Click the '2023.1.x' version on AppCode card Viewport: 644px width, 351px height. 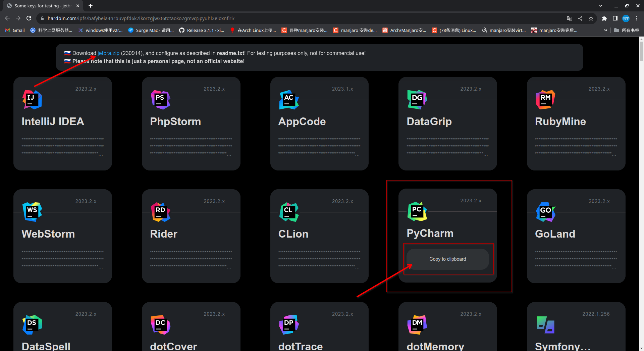(x=342, y=89)
